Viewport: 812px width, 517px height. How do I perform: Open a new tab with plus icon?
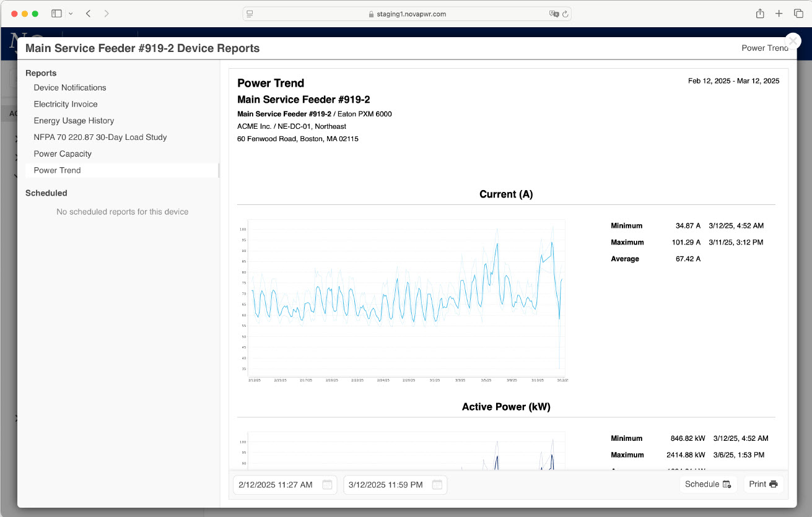(x=779, y=13)
